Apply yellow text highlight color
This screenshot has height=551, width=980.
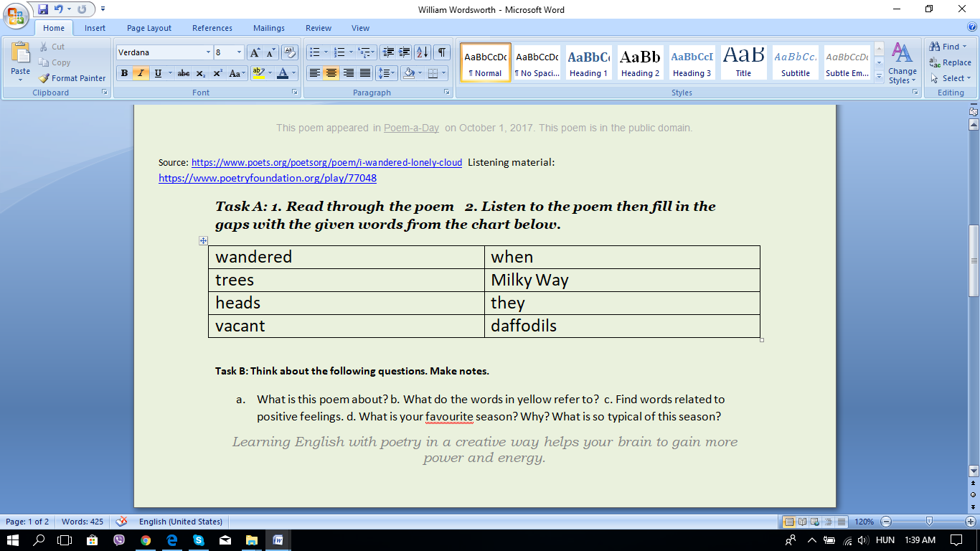pyautogui.click(x=258, y=73)
